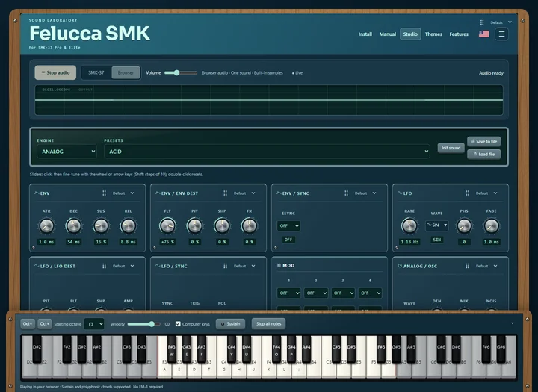This screenshot has height=392, width=538.
Task: Adjust the Velocity slider
Action: [x=143, y=324]
